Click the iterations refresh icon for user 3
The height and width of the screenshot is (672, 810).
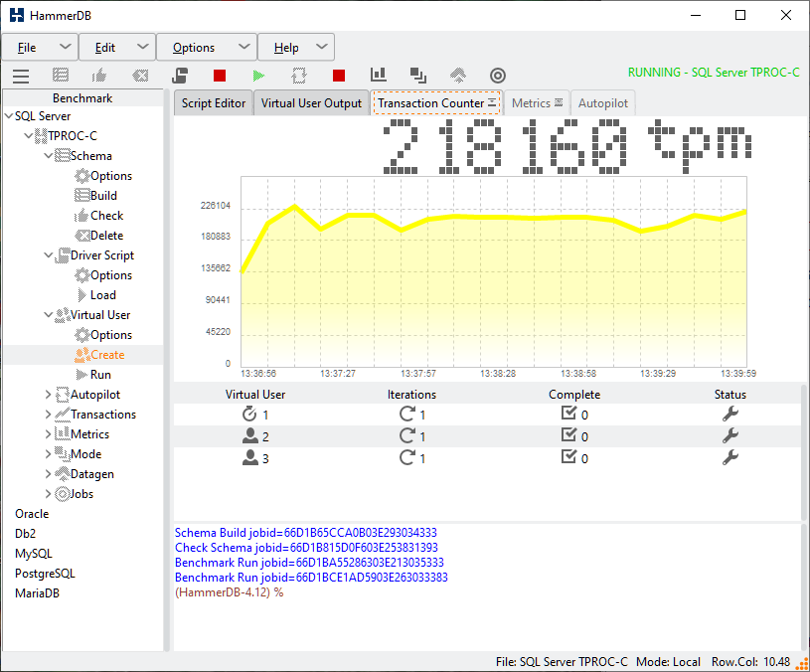pyautogui.click(x=407, y=457)
